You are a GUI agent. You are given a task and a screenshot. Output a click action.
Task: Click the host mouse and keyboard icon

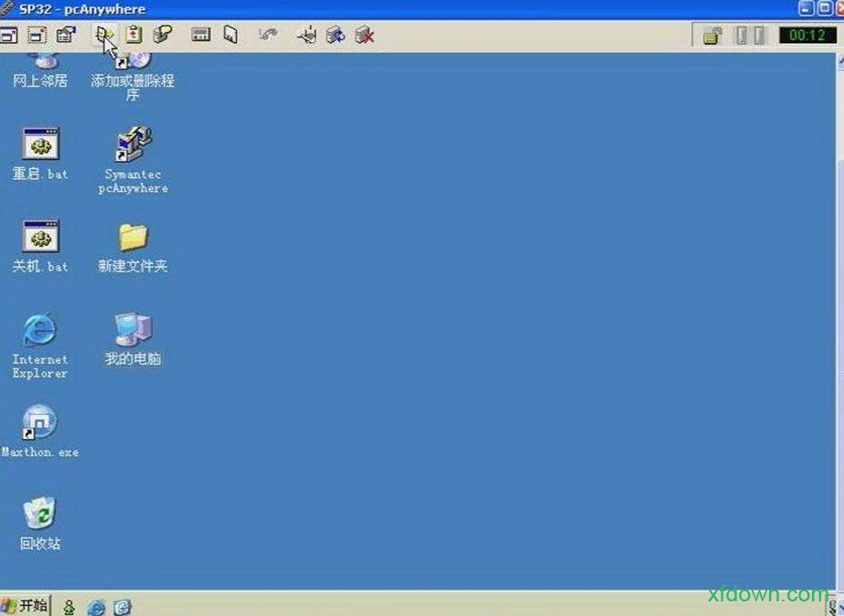(x=307, y=36)
